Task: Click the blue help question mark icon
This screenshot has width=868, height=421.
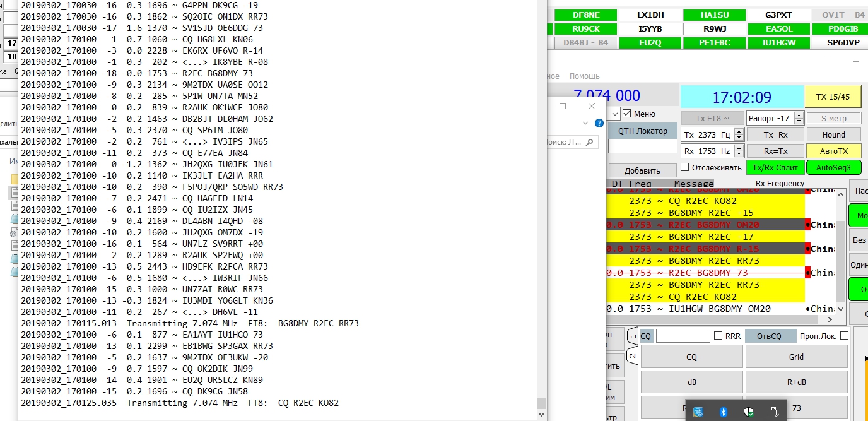Action: [x=599, y=123]
